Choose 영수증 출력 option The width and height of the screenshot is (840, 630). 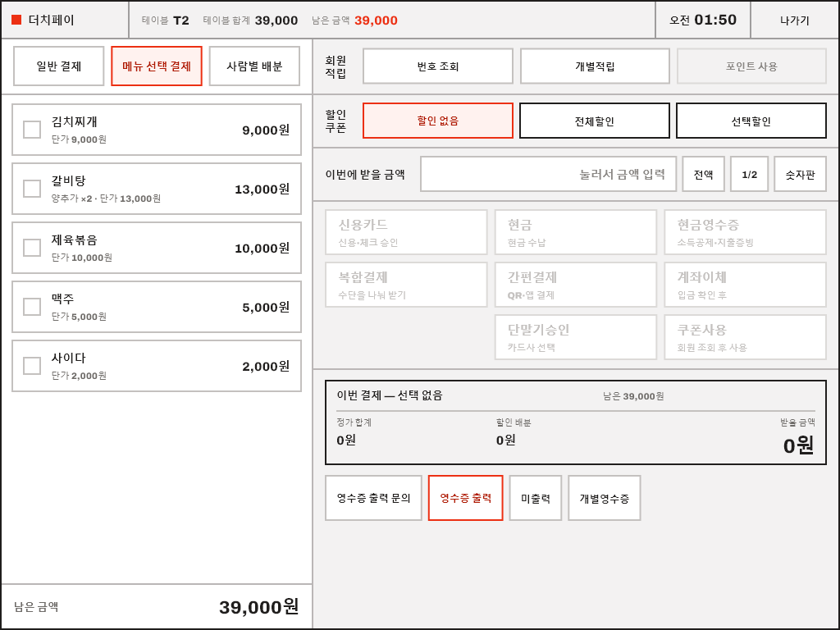pos(466,498)
